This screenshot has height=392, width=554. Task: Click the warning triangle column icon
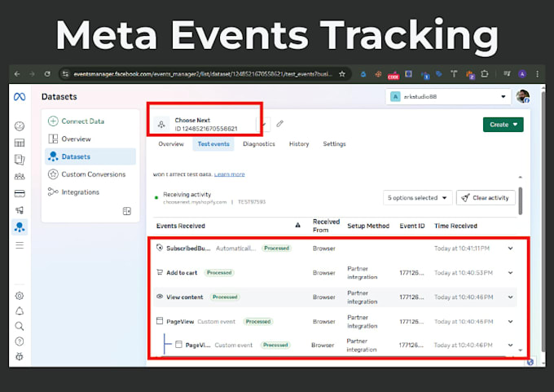(298, 225)
